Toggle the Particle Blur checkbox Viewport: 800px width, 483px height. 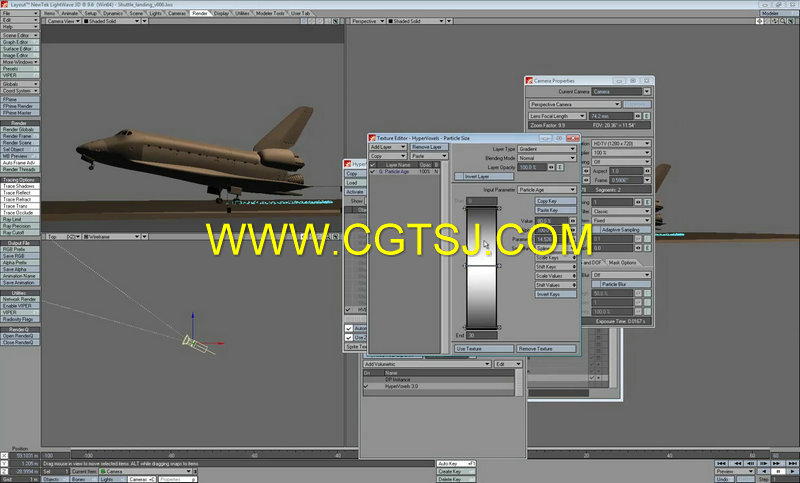(x=621, y=284)
